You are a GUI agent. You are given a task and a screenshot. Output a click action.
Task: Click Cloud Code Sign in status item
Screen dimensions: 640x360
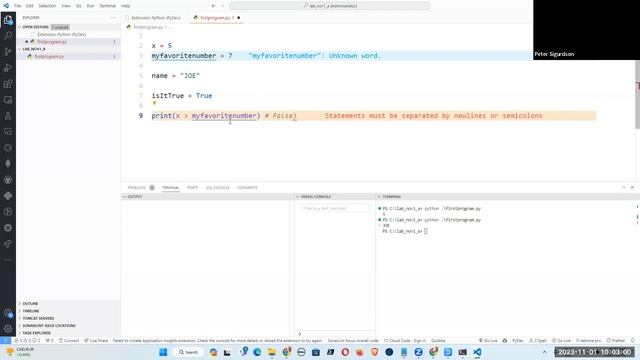coord(405,340)
